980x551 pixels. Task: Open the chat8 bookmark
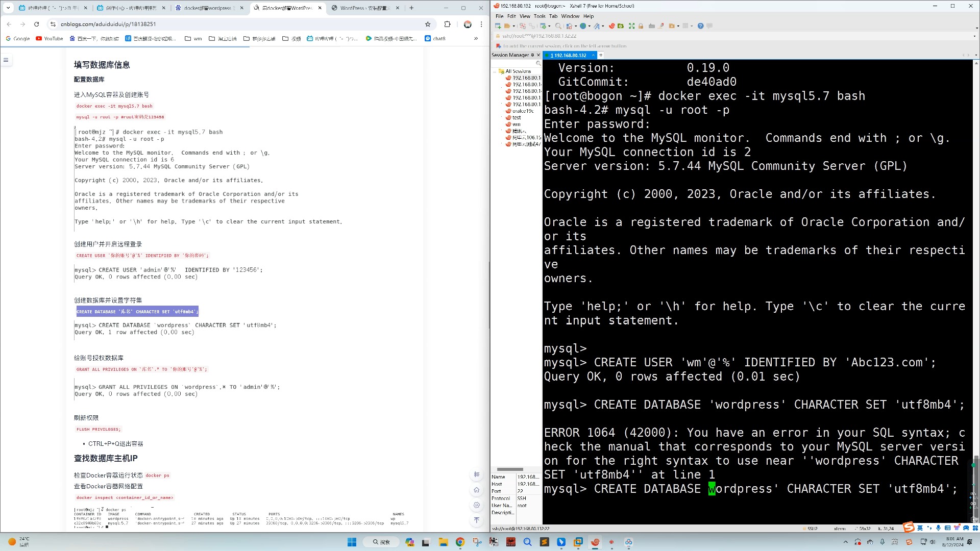[x=435, y=38]
